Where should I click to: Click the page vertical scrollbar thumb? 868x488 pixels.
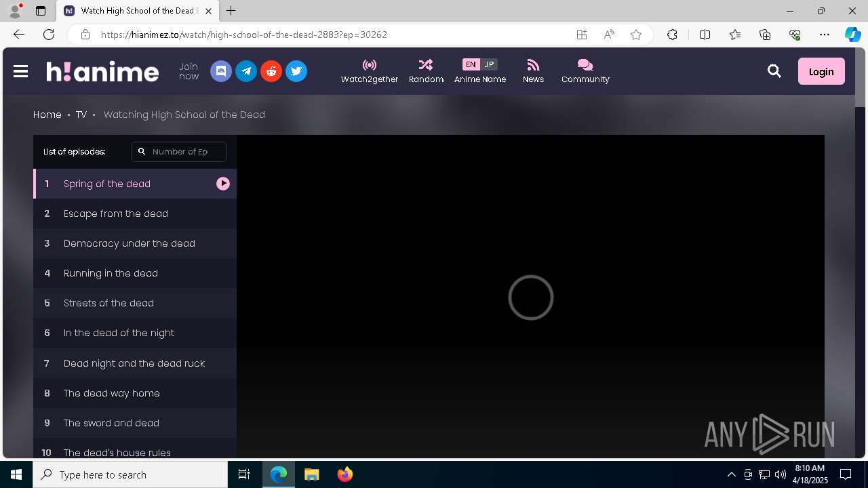tap(860, 78)
